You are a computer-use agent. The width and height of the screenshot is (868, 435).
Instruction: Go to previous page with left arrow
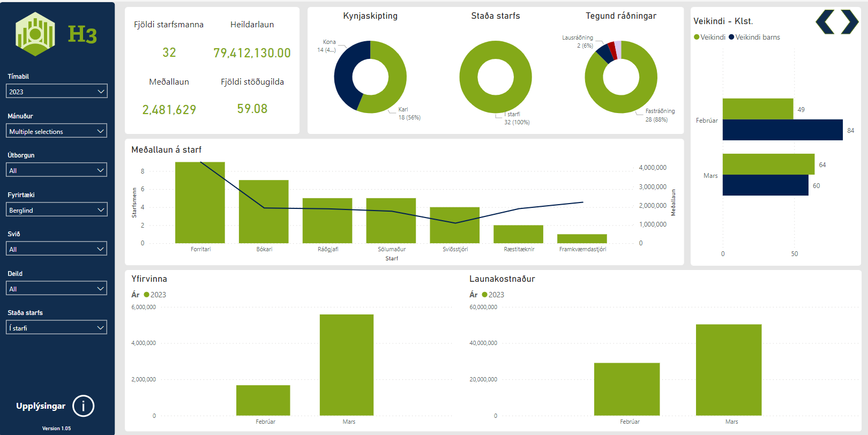(825, 22)
